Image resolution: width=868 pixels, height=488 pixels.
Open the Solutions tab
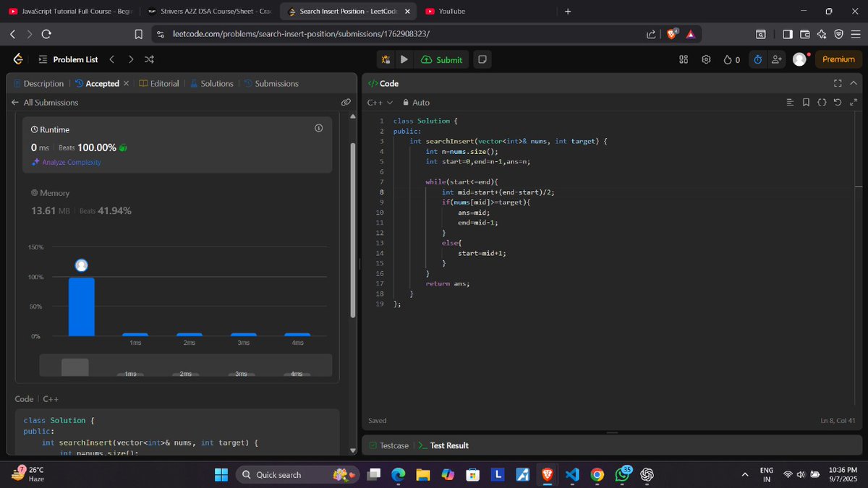(216, 83)
